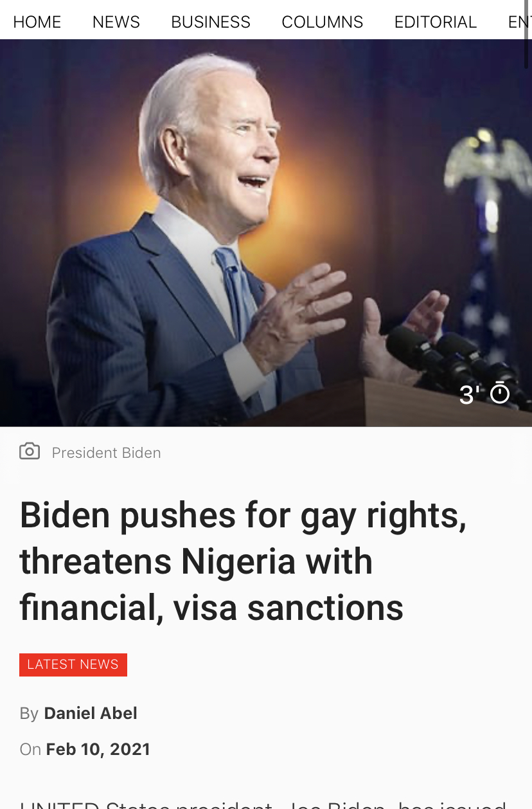Open the Biden gay rights headline
Viewport: 532px width, 809px height.
244,561
